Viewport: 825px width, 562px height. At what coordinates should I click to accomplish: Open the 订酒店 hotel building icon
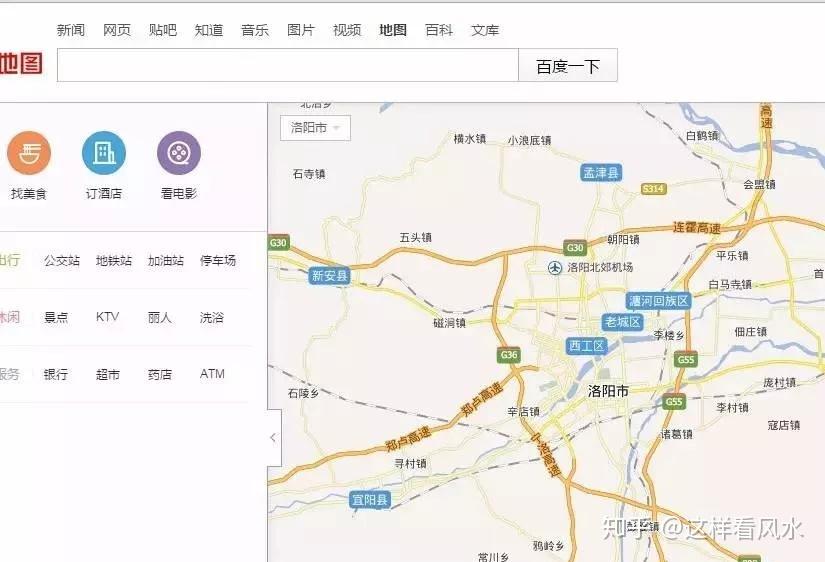[104, 153]
